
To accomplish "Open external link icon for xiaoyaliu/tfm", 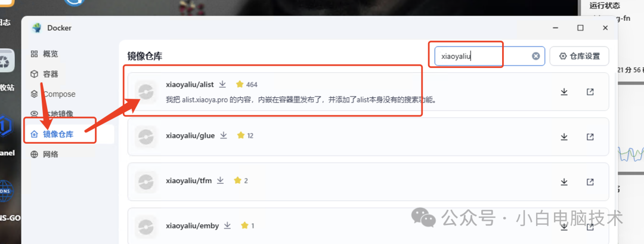I will tap(590, 181).
